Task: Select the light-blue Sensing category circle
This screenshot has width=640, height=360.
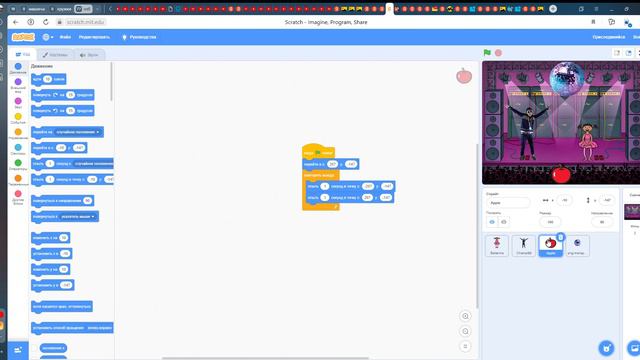Action: 18,147
